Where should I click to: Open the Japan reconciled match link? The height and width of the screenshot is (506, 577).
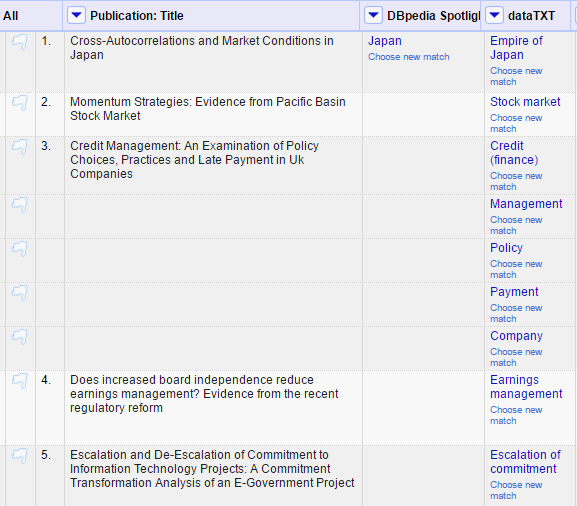tap(385, 41)
